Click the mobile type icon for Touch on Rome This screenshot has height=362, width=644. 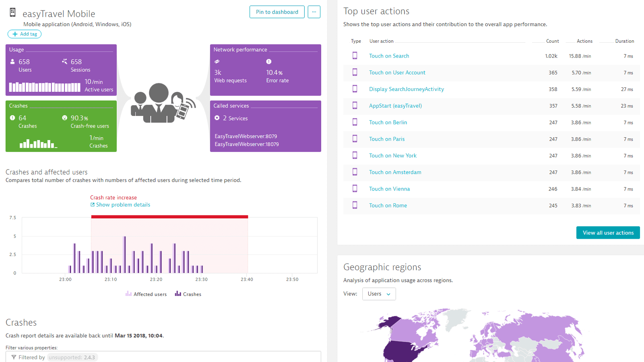click(x=355, y=205)
